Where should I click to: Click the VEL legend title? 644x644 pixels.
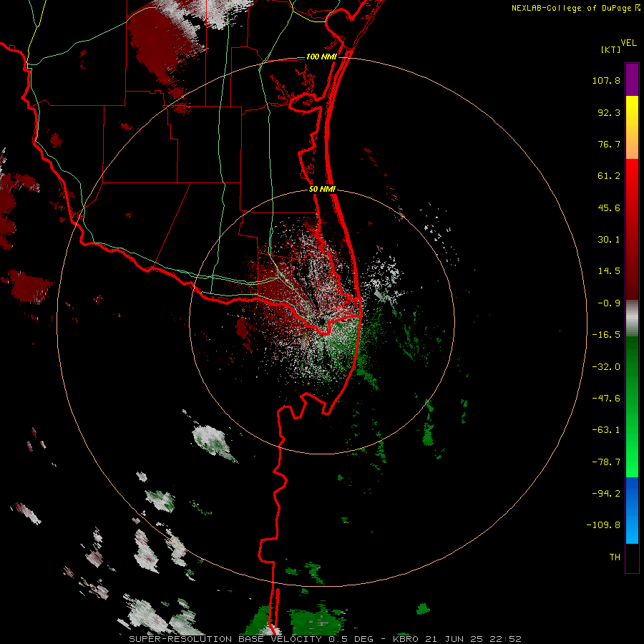[629, 43]
